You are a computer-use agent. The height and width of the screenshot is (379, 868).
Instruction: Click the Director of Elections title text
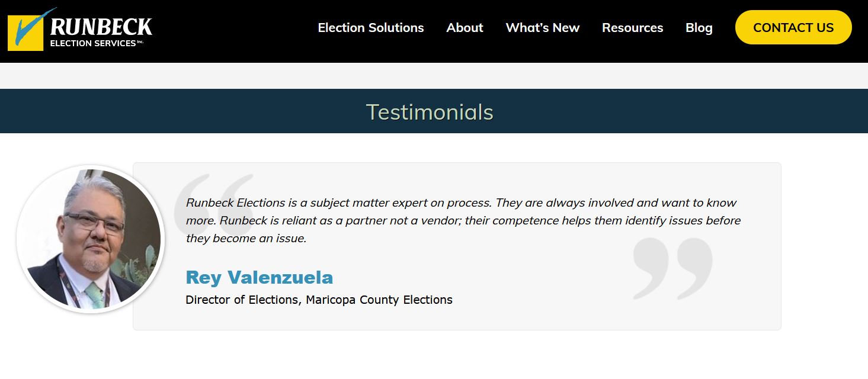point(242,300)
